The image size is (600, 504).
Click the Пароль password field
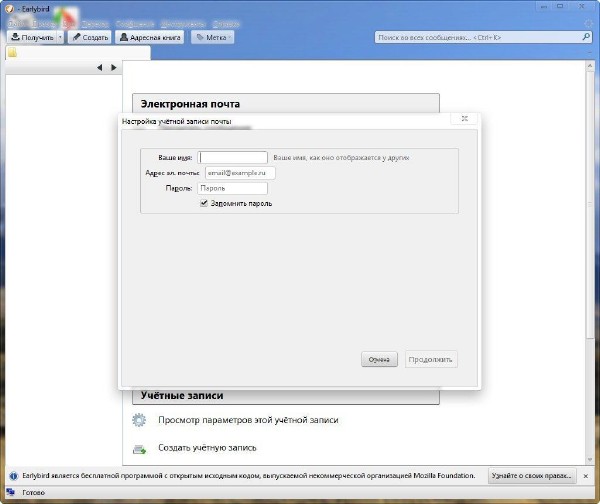pos(233,188)
